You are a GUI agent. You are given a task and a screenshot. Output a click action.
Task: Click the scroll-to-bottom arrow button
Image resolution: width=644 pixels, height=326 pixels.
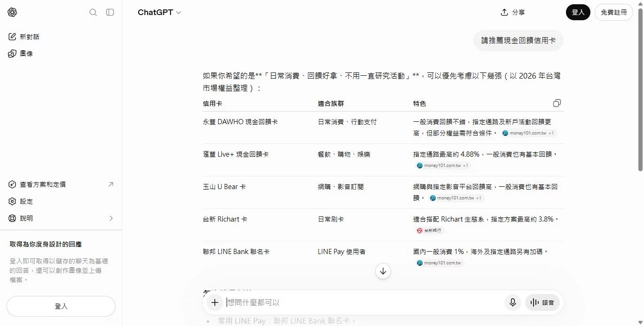(383, 271)
